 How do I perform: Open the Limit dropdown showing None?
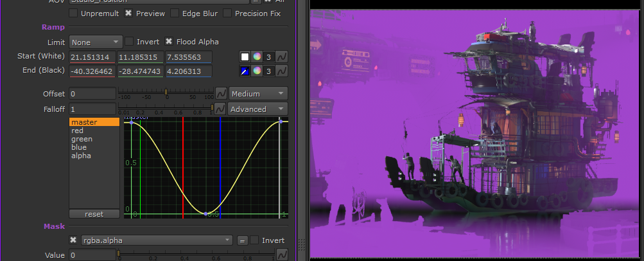click(96, 42)
